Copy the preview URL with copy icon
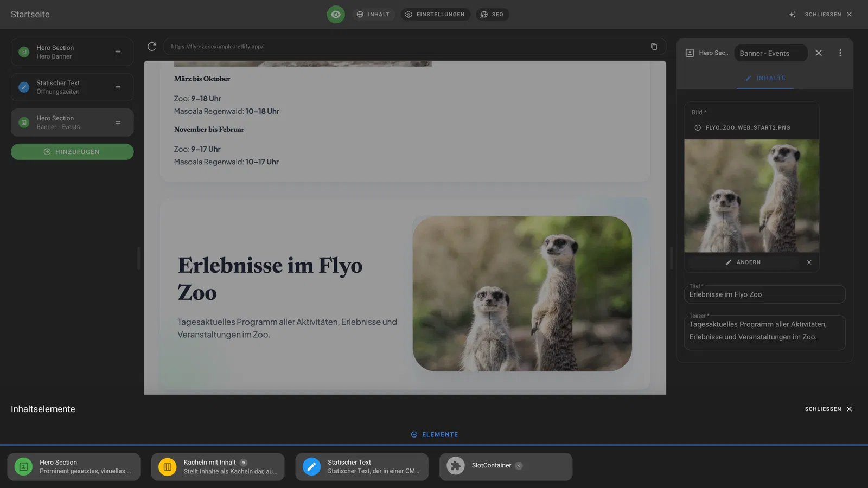 click(654, 47)
